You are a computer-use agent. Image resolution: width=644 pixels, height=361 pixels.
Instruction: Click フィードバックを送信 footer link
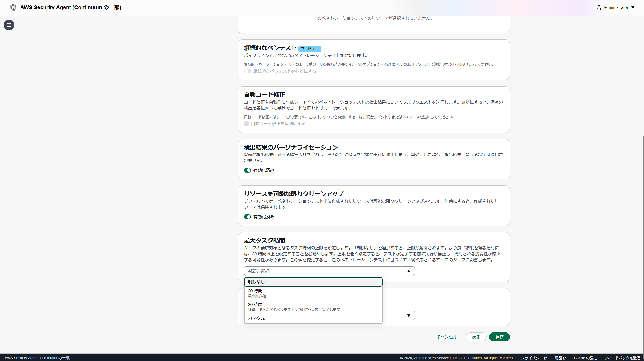(x=622, y=358)
